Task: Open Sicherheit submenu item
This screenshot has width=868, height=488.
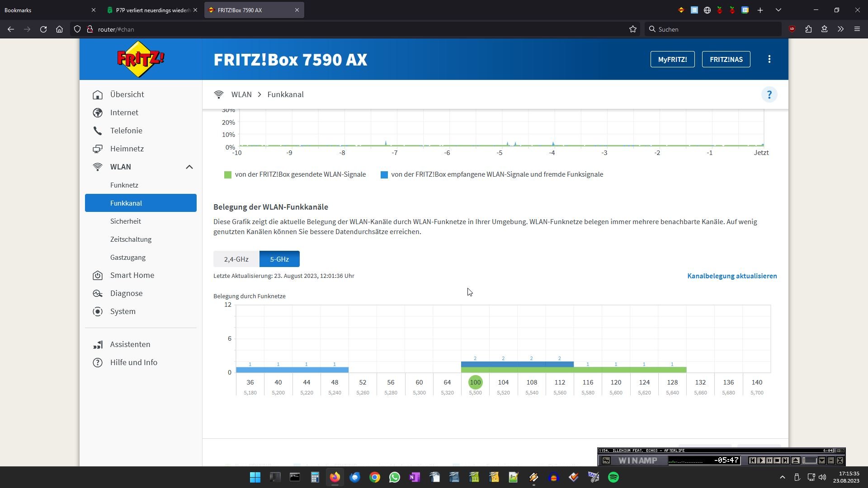Action: (x=126, y=221)
